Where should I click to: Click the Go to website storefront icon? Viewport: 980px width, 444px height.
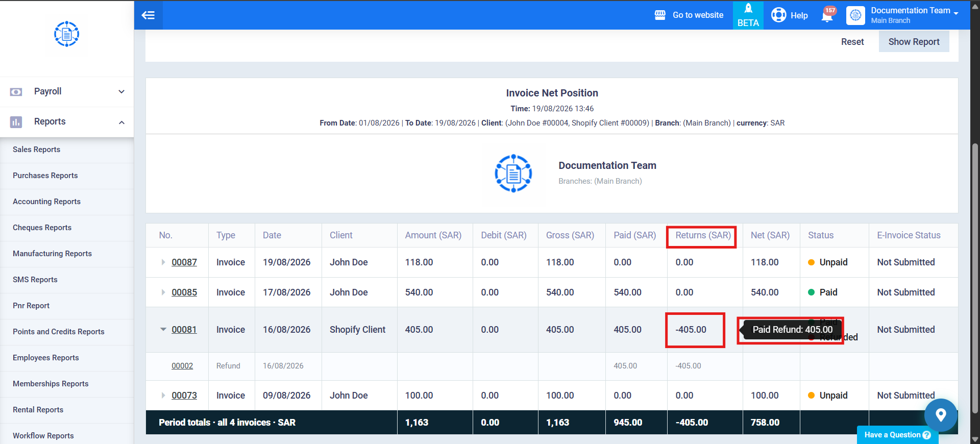coord(660,15)
